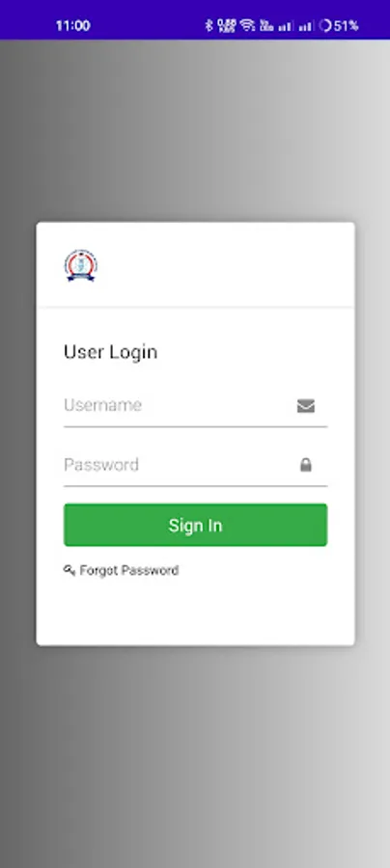Tap the first signal strength bars

pyautogui.click(x=286, y=25)
